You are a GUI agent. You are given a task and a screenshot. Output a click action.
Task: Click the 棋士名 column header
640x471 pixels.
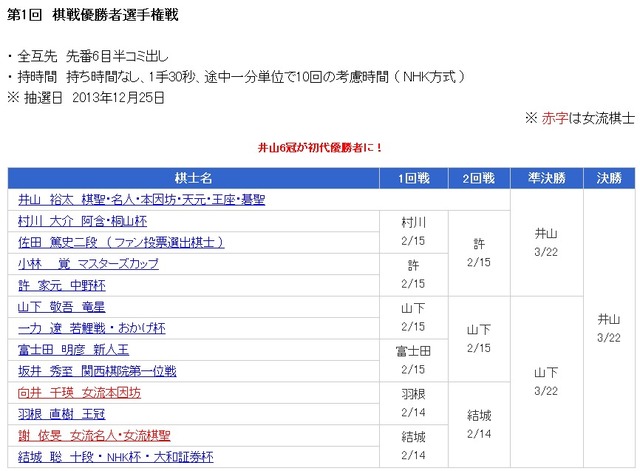(193, 178)
